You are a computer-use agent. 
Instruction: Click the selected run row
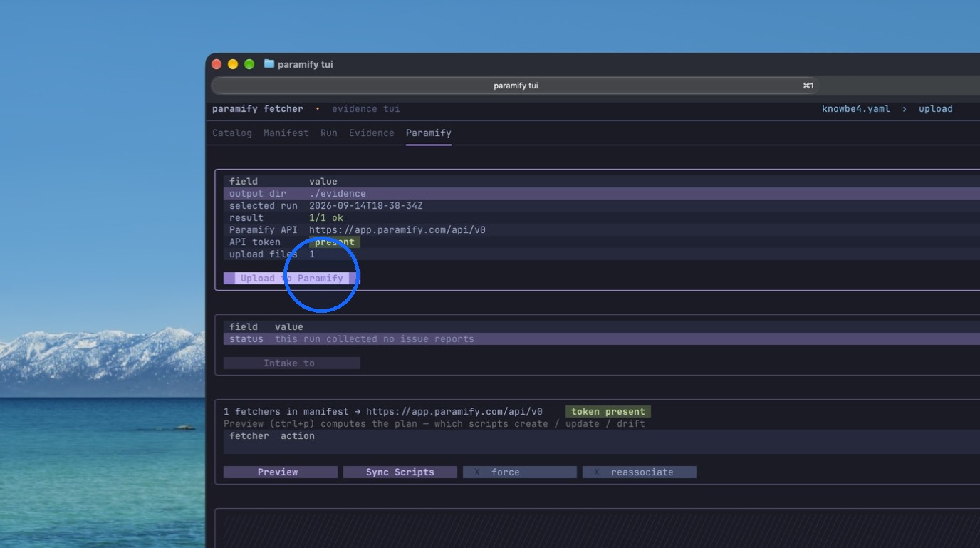point(602,206)
